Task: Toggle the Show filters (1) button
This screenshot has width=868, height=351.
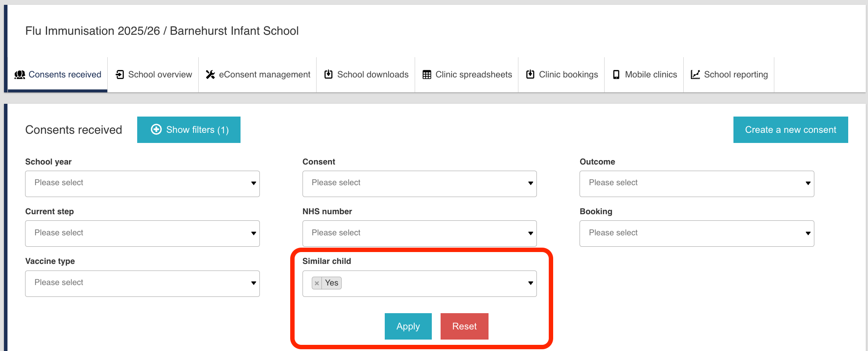Action: [x=189, y=130]
